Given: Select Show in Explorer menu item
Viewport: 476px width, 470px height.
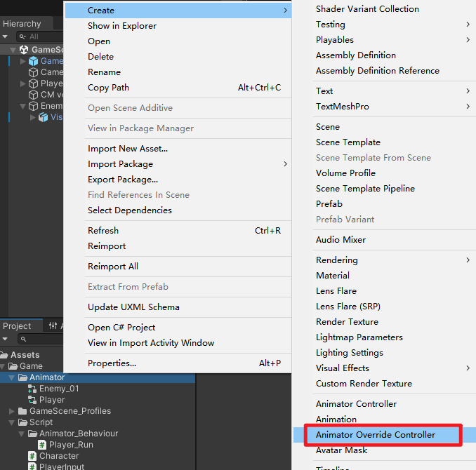Looking at the screenshot, I should pos(122,26).
